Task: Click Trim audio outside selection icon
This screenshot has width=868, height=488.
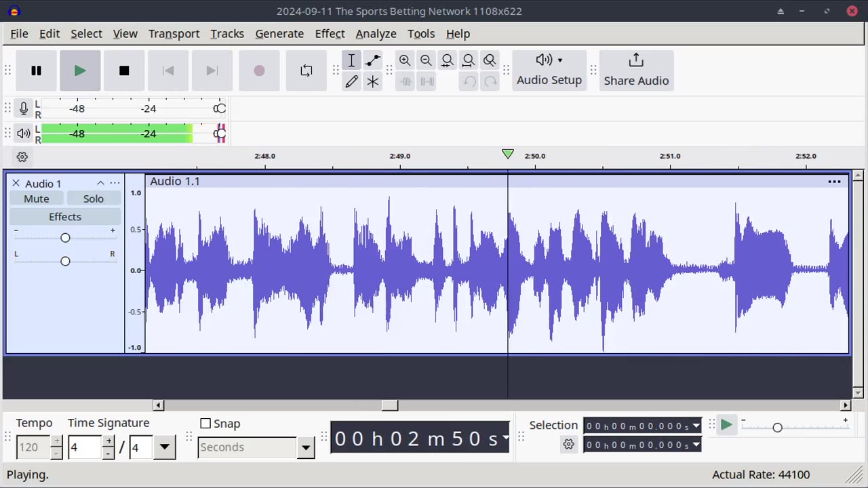Action: (406, 81)
